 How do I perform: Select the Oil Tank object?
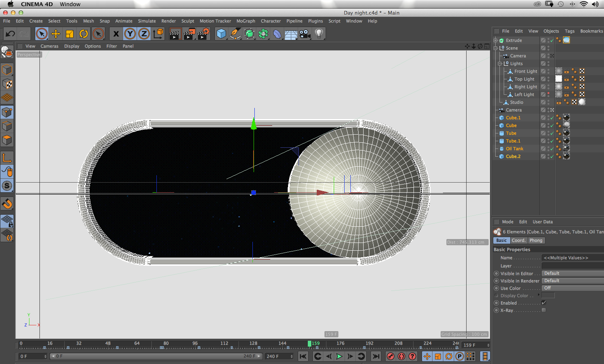[514, 149]
